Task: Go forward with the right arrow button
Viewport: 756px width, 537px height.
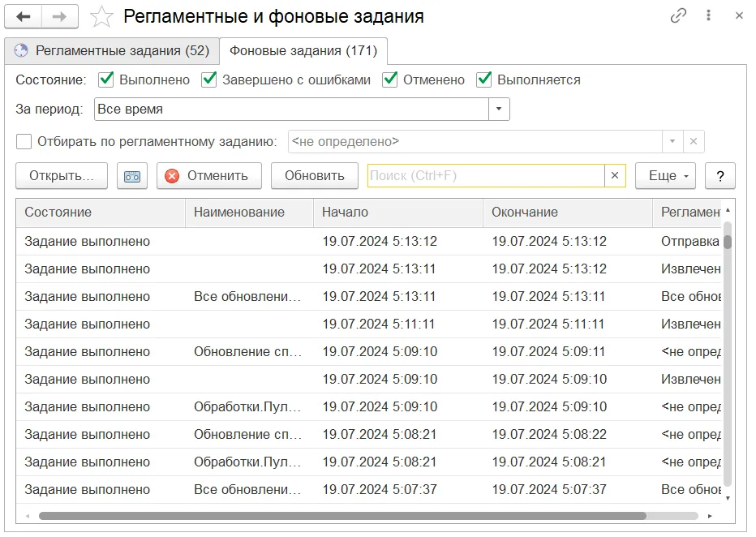Action: tap(60, 17)
